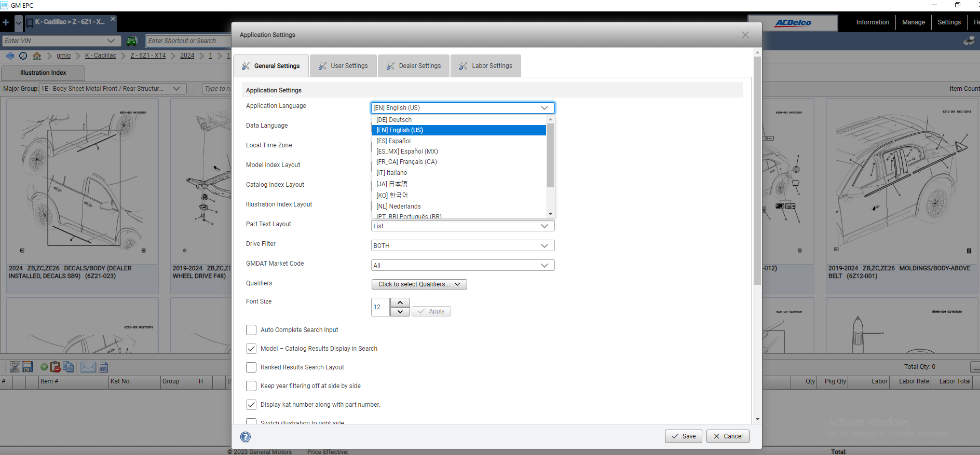Open the Settings menu in top bar
The image size is (980, 455).
949,22
